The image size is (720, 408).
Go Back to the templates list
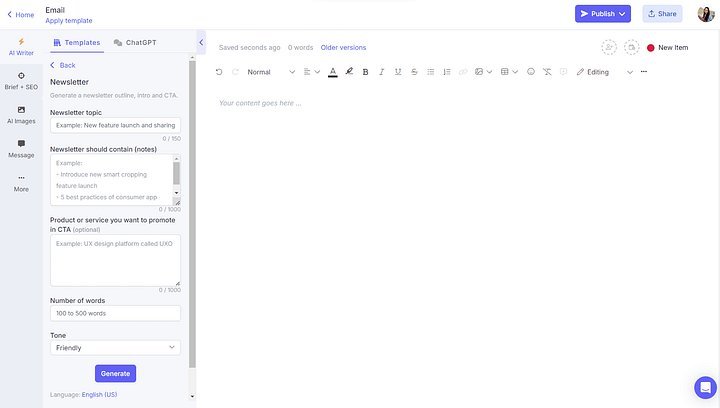coord(62,65)
